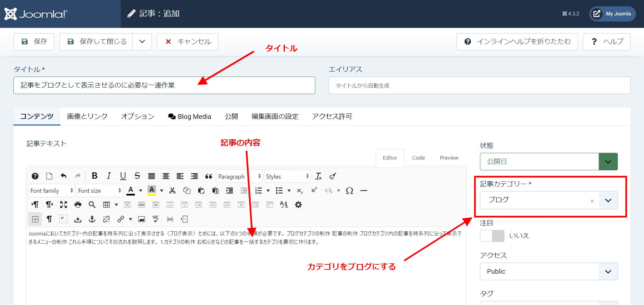Run the spellchecker from the toolbar
Image resolution: width=644 pixels, height=305 pixels.
click(156, 219)
